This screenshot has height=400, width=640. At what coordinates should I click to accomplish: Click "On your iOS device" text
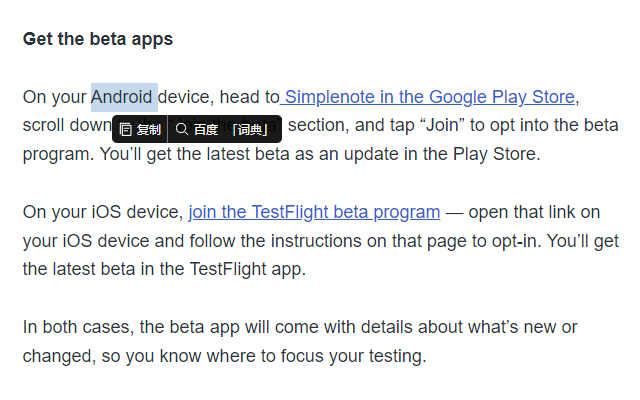(101, 212)
